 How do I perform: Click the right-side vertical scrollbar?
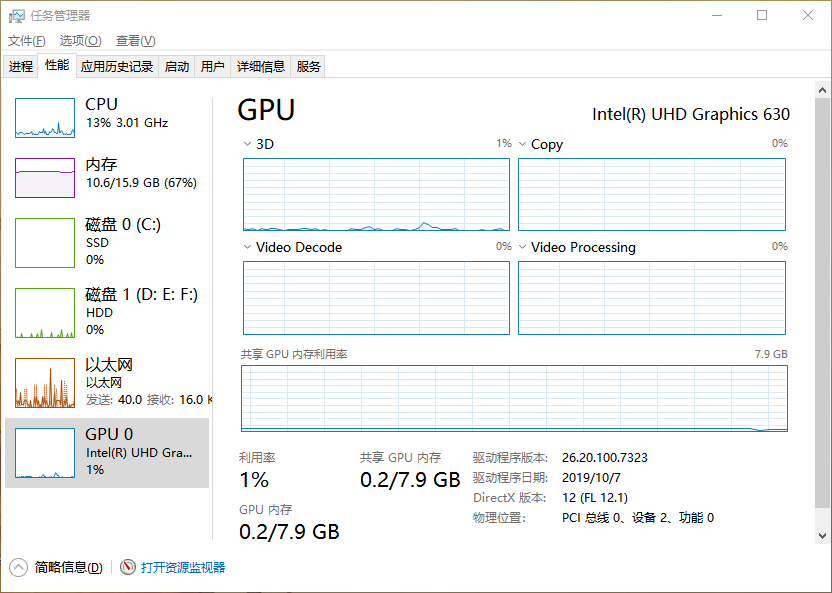pos(822,300)
